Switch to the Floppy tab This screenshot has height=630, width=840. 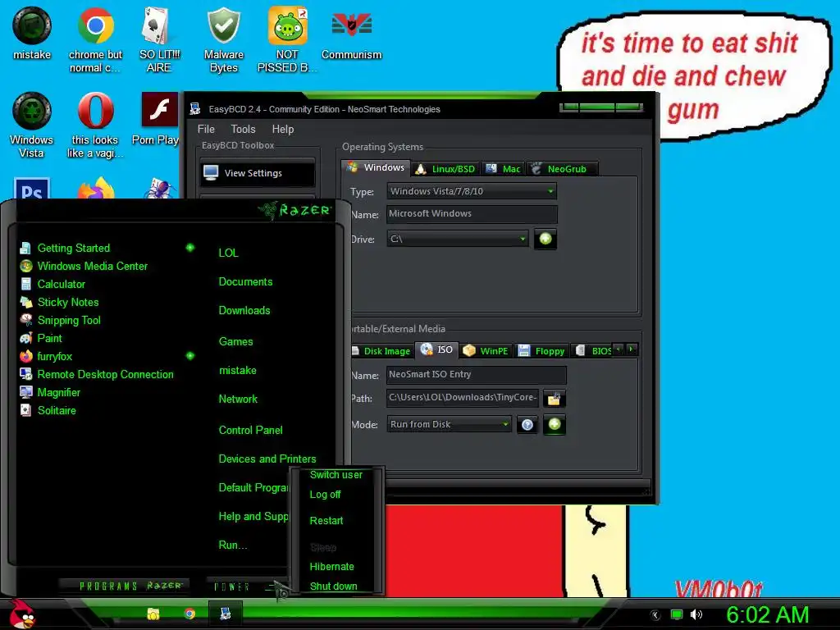pyautogui.click(x=541, y=351)
